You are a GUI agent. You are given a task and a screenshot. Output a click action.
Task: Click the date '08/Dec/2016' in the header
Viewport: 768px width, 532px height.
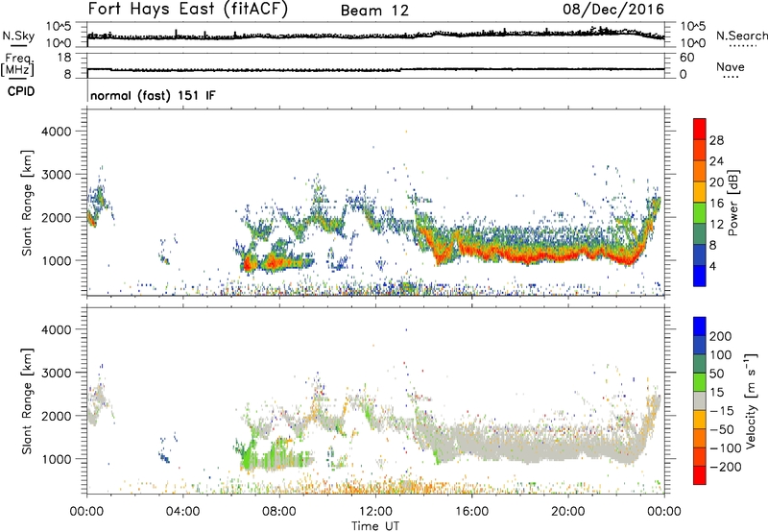pos(613,10)
